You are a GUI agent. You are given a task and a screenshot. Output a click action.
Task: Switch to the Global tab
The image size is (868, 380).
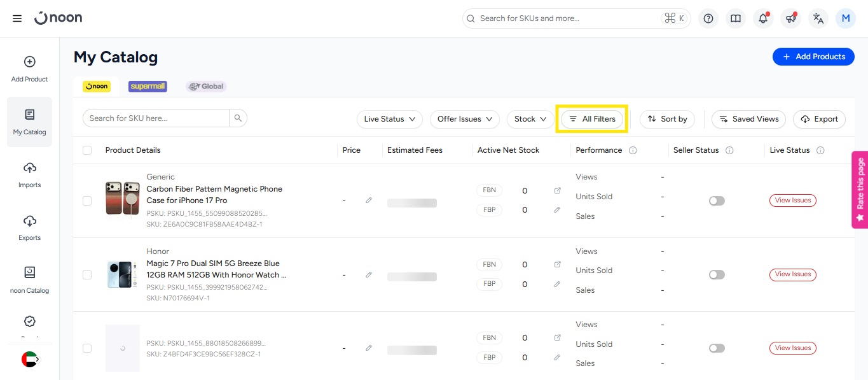click(206, 86)
